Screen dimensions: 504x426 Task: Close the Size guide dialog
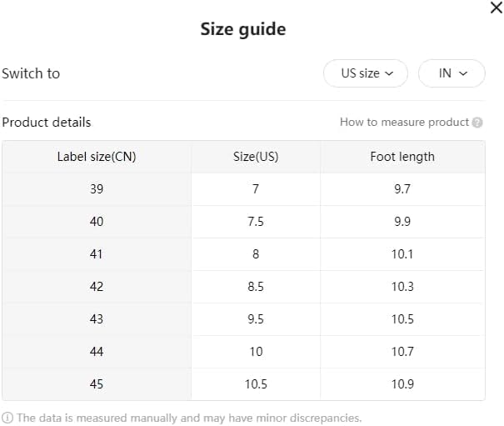(x=497, y=8)
